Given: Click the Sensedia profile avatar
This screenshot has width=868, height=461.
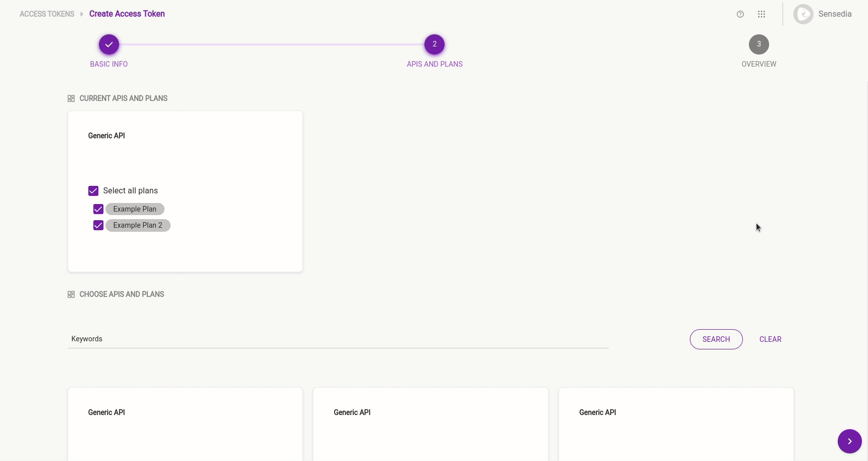Looking at the screenshot, I should pyautogui.click(x=803, y=14).
